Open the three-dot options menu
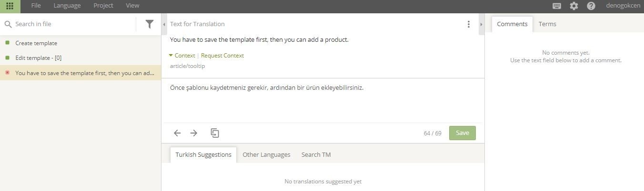This screenshot has height=191, width=644. [469, 24]
